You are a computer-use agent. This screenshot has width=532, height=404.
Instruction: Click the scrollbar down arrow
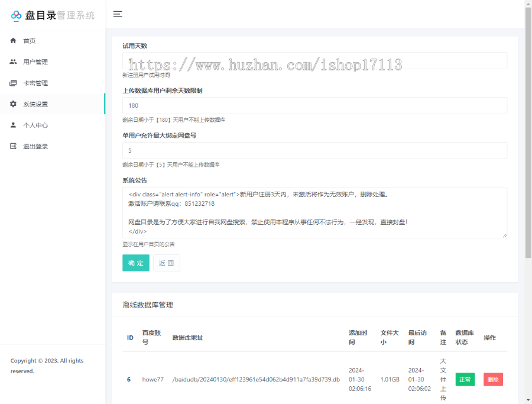coord(528,400)
